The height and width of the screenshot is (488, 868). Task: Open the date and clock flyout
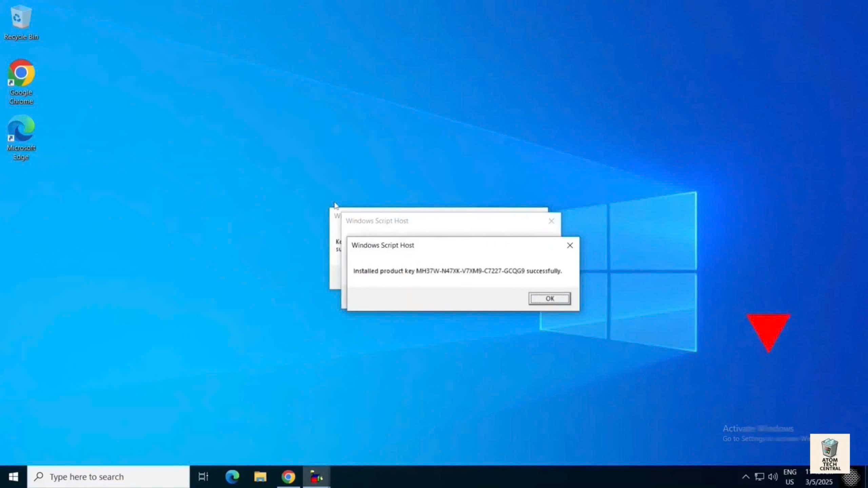click(x=819, y=481)
